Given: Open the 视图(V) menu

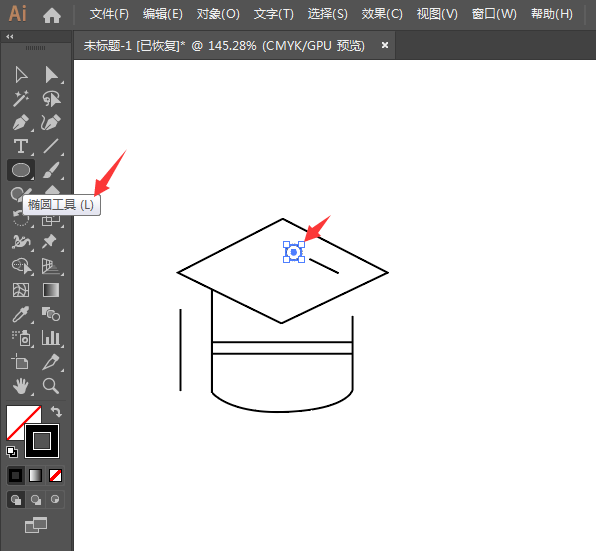Looking at the screenshot, I should coord(437,14).
